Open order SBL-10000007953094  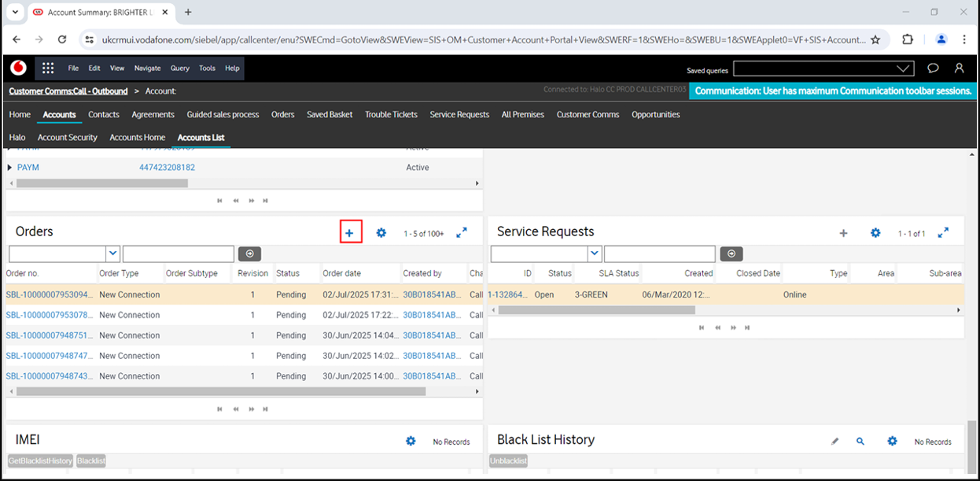[49, 294]
